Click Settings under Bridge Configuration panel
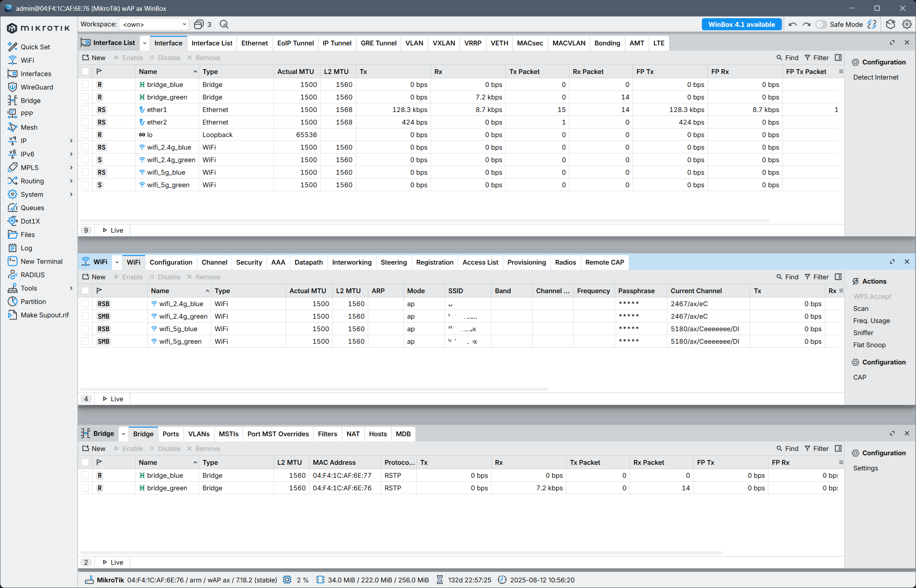This screenshot has height=588, width=916. coord(865,468)
